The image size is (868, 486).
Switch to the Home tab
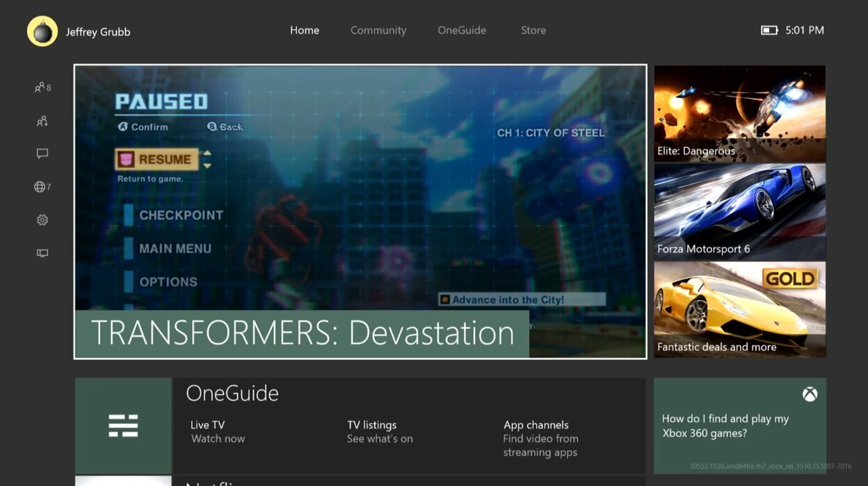(x=304, y=30)
